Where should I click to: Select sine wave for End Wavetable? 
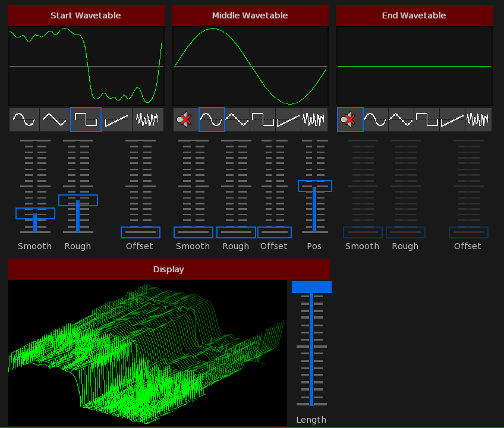376,119
